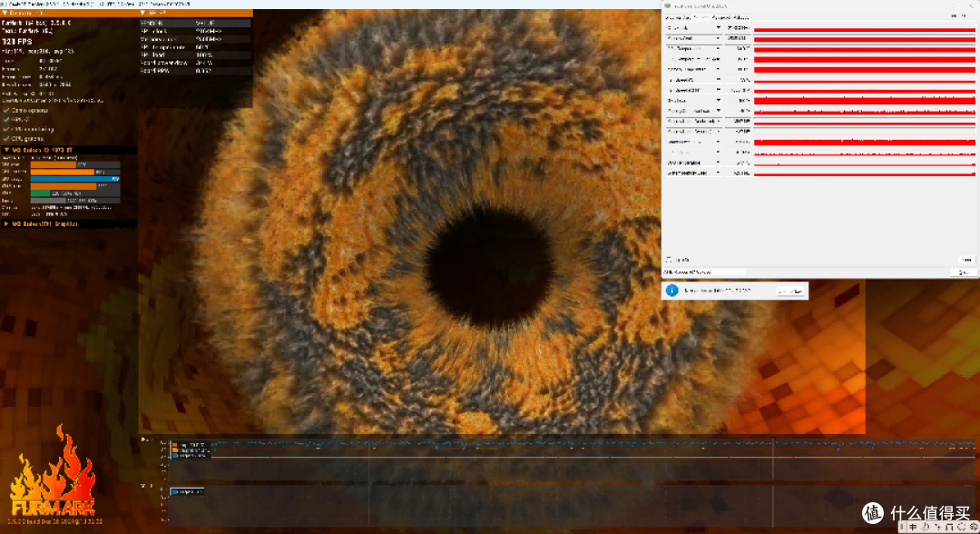This screenshot has height=534, width=980.
Task: Open the Memory Clock sensor dropdown
Action: [718, 38]
